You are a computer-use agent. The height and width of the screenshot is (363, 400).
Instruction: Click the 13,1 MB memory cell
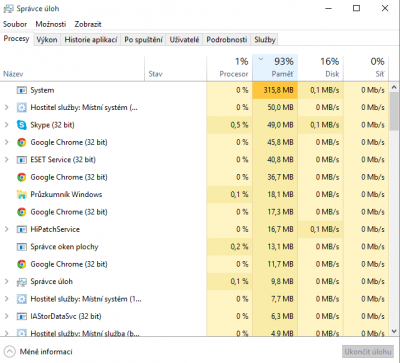(x=275, y=247)
